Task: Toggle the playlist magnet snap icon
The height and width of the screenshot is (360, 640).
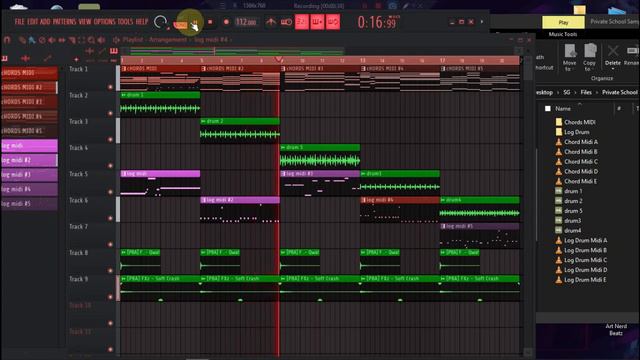Action: (x=7, y=40)
